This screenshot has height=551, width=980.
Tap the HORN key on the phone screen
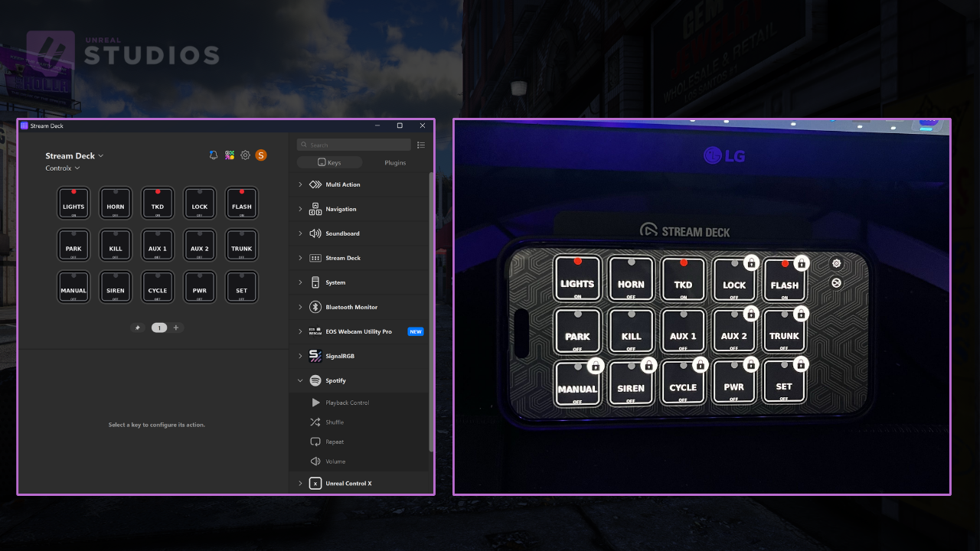click(x=631, y=278)
